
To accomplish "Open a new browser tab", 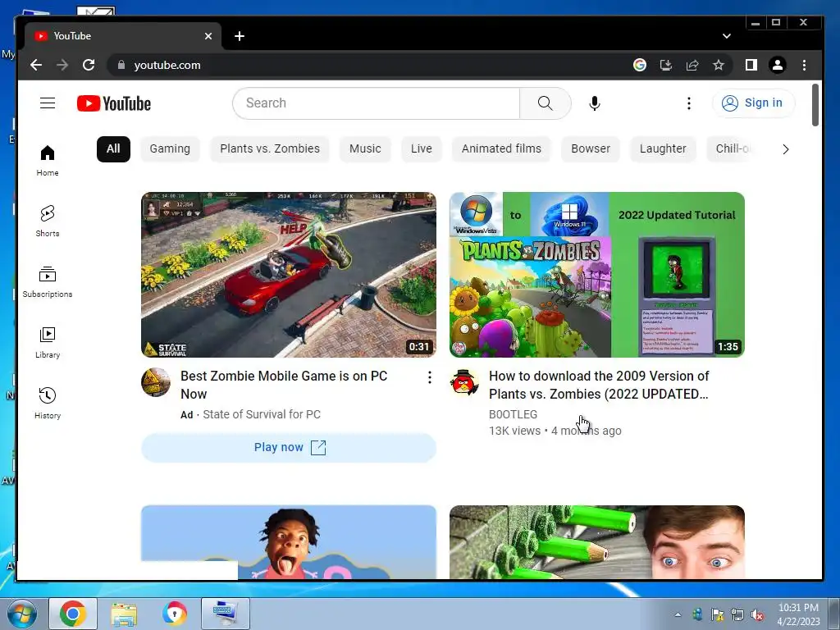I will (240, 36).
